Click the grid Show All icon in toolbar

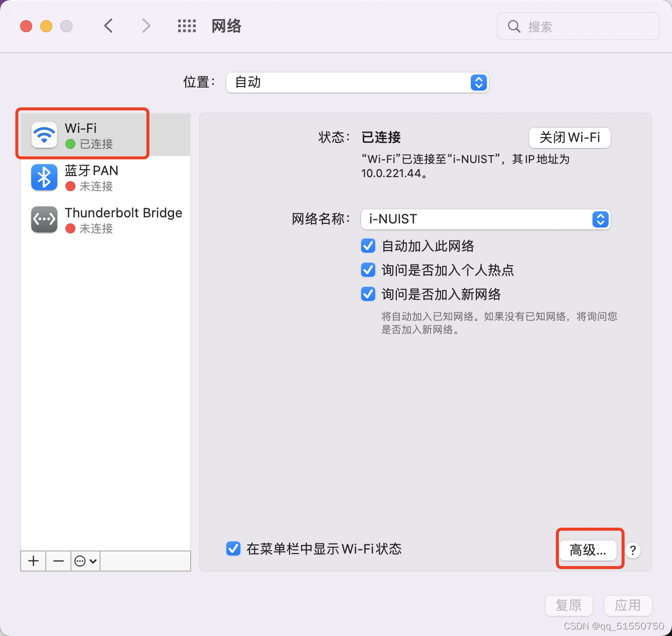(x=187, y=26)
